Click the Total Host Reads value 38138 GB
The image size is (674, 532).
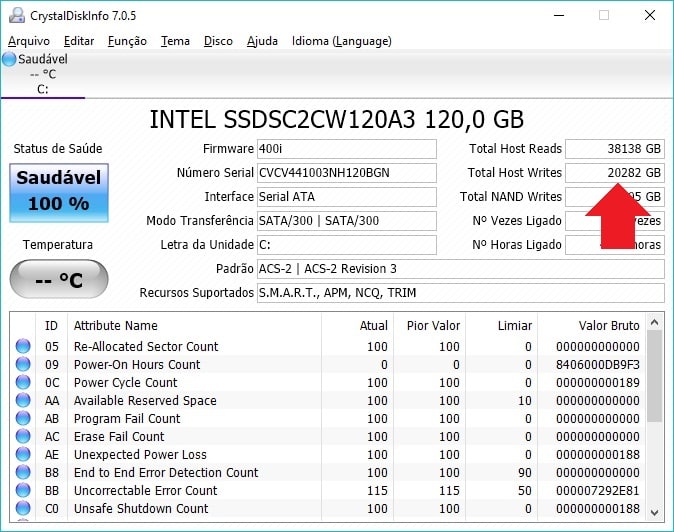pyautogui.click(x=615, y=149)
